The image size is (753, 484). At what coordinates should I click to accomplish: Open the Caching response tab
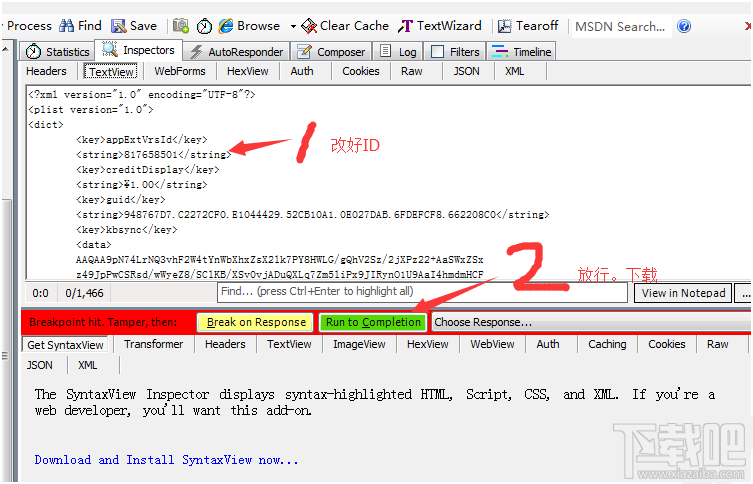pos(607,344)
